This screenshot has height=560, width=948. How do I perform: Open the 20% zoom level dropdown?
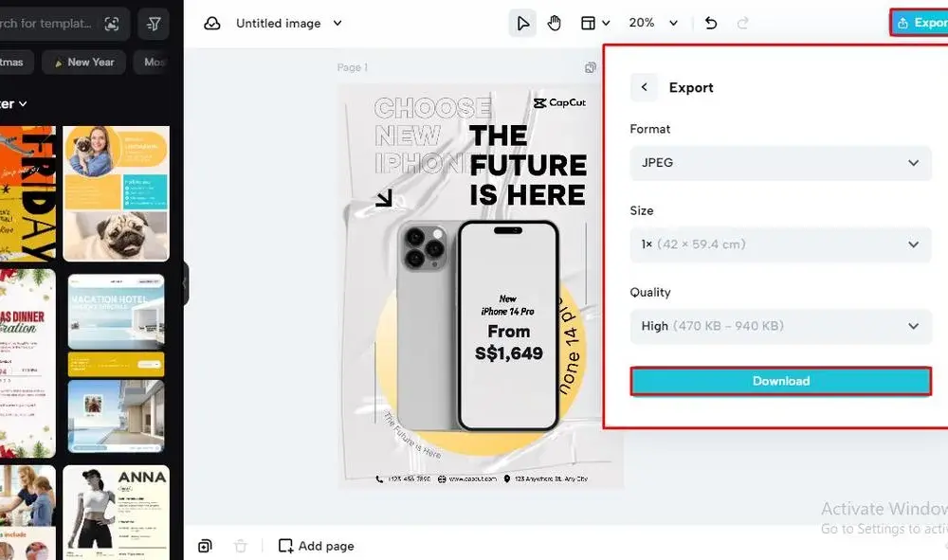[x=653, y=23]
